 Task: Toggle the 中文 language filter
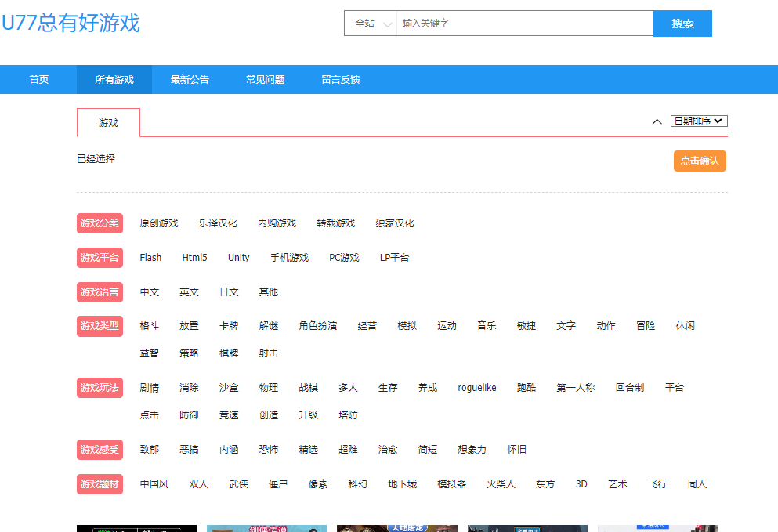[x=150, y=292]
